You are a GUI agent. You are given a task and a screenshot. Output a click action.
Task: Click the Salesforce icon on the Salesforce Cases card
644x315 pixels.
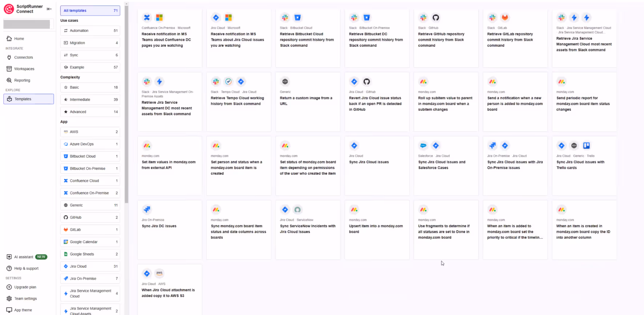423,145
